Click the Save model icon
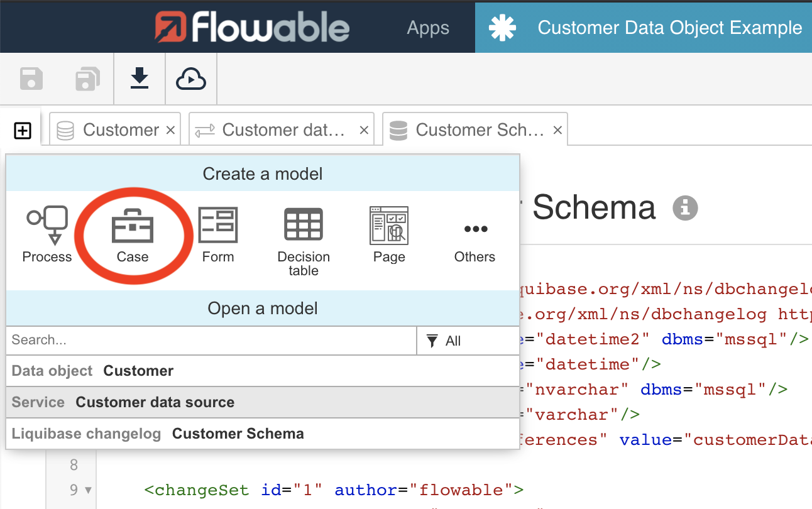The width and height of the screenshot is (812, 509). click(31, 79)
